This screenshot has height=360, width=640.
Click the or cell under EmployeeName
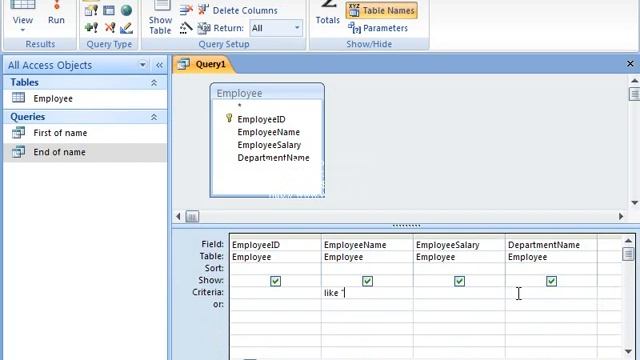367,304
